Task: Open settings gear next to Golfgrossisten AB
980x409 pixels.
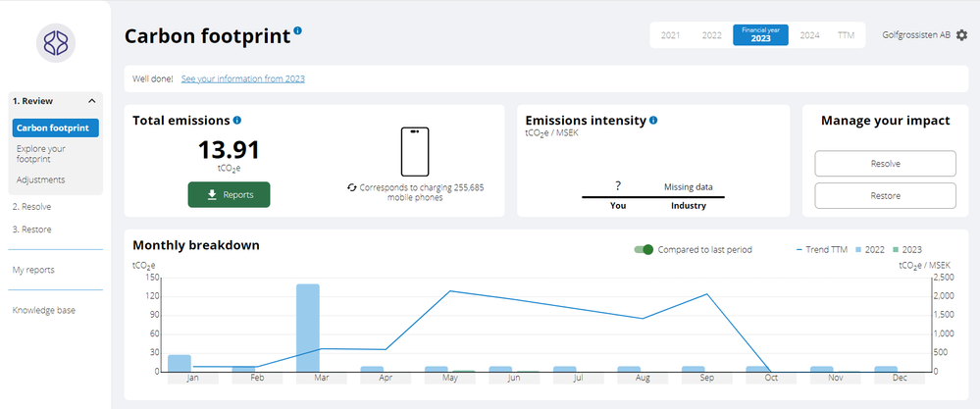Action: coord(961,34)
